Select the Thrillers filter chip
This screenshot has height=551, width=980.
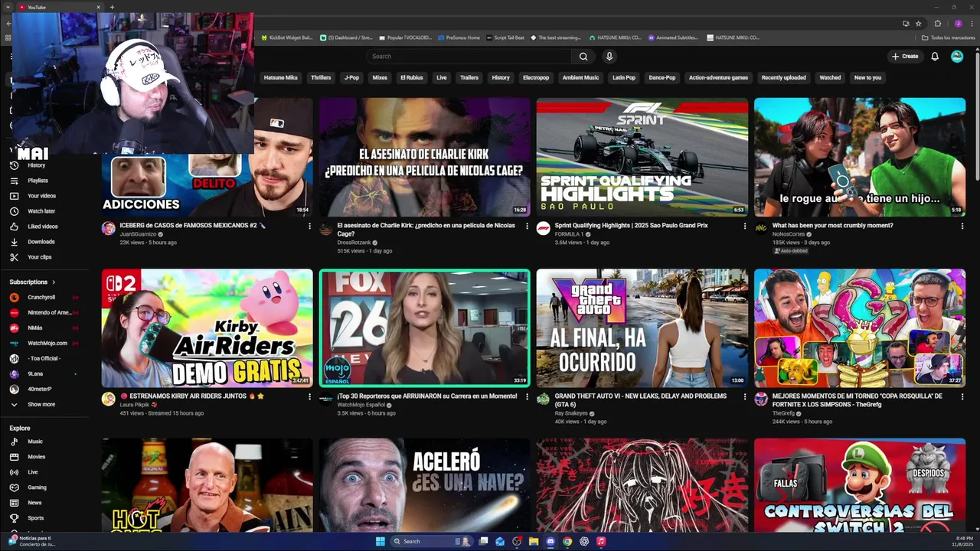321,77
